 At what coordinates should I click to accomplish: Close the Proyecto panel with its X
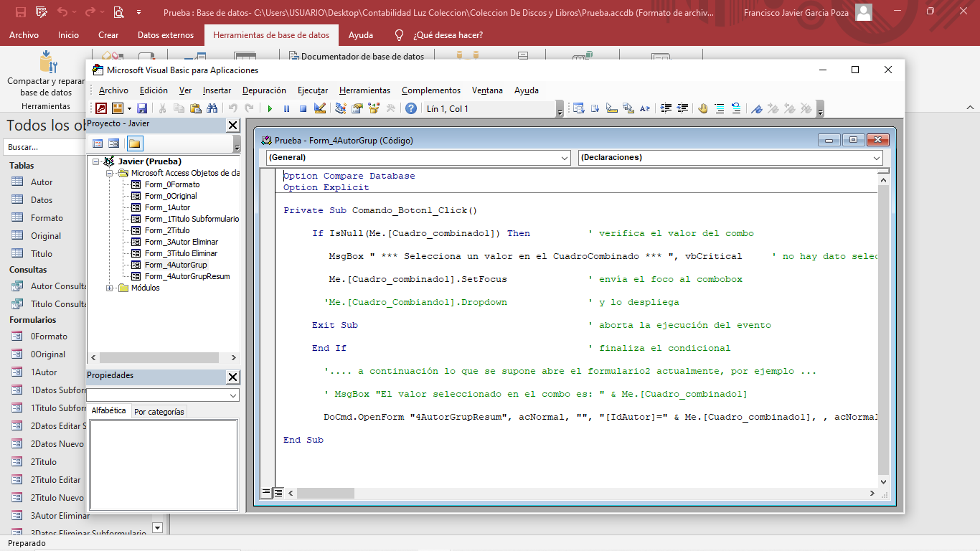[232, 125]
